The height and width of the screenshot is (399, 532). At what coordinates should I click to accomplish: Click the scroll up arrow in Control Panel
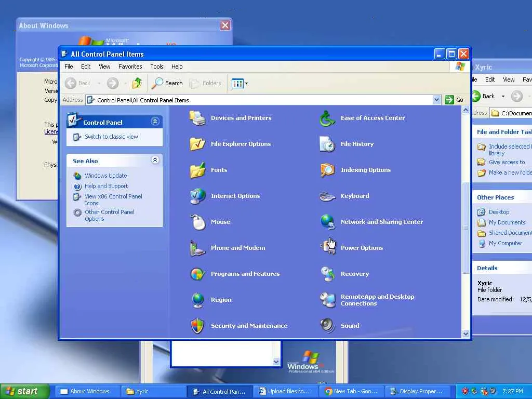pos(465,110)
